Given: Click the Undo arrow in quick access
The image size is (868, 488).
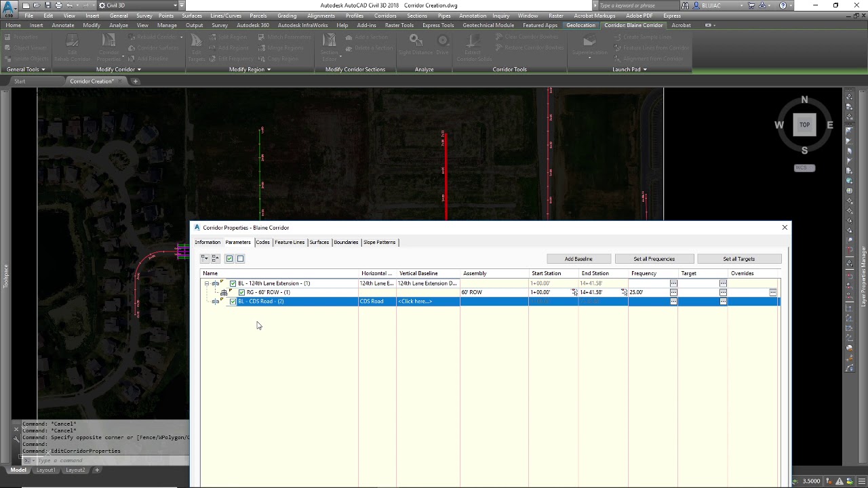Looking at the screenshot, I should (69, 5).
